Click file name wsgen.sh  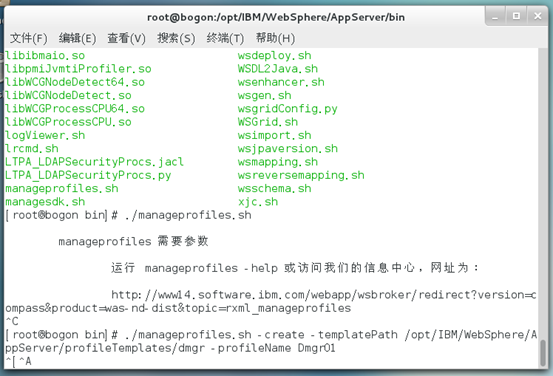(x=265, y=95)
